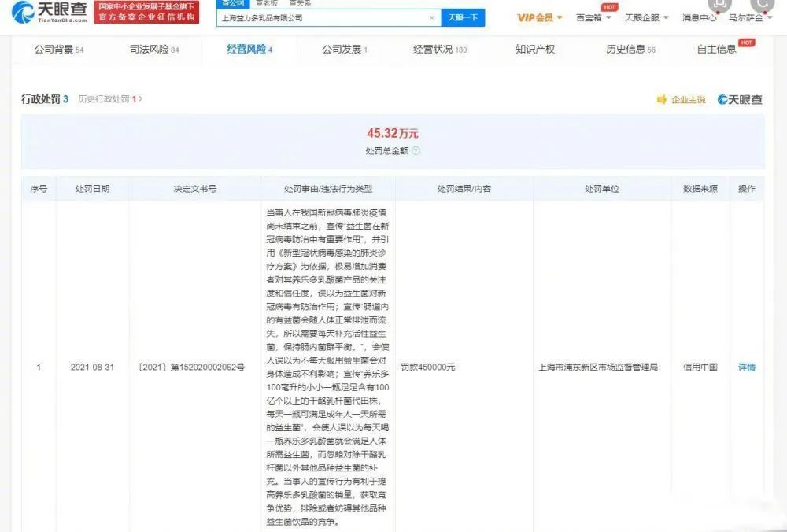Click the 45.32万元 total amount
This screenshot has height=532, width=787.
point(393,133)
